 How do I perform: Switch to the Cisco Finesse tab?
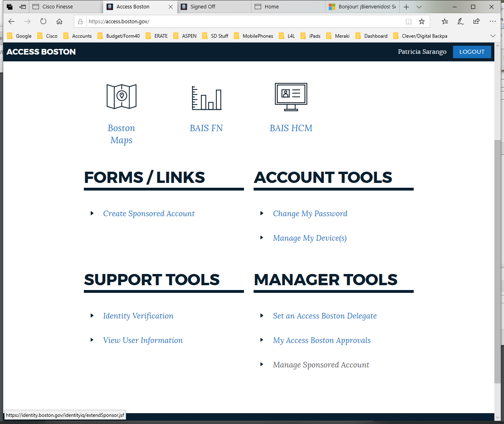click(x=65, y=7)
